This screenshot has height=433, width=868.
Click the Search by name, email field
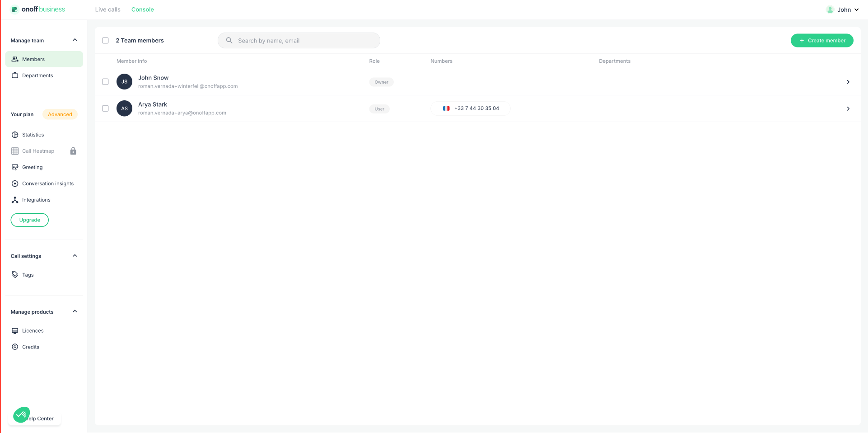[299, 41]
